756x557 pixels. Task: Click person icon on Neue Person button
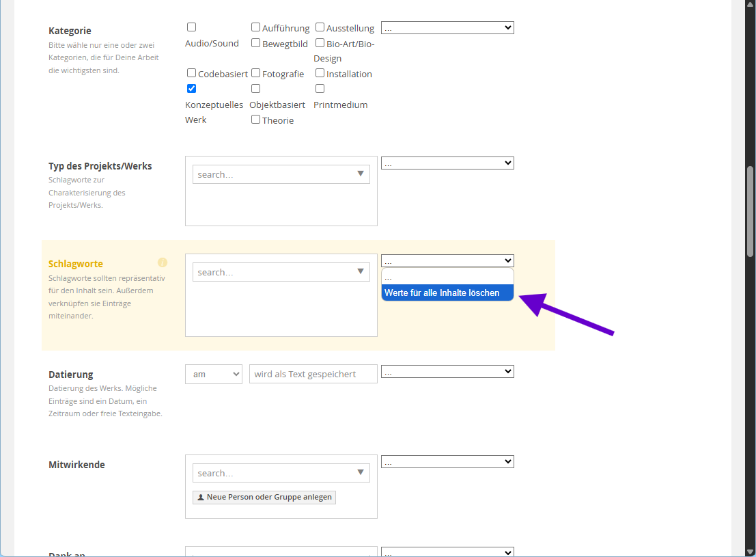point(200,497)
